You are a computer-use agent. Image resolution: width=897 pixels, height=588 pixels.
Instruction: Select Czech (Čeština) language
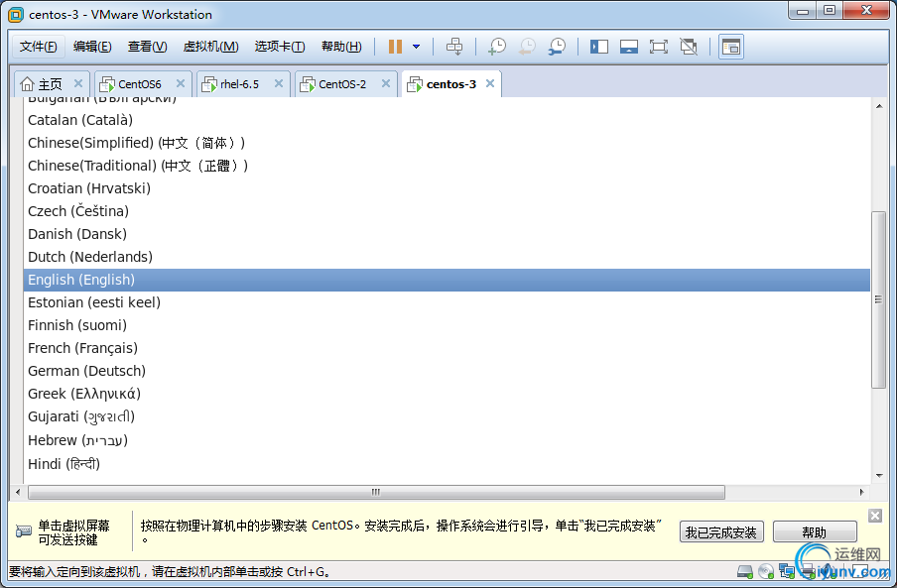447,211
